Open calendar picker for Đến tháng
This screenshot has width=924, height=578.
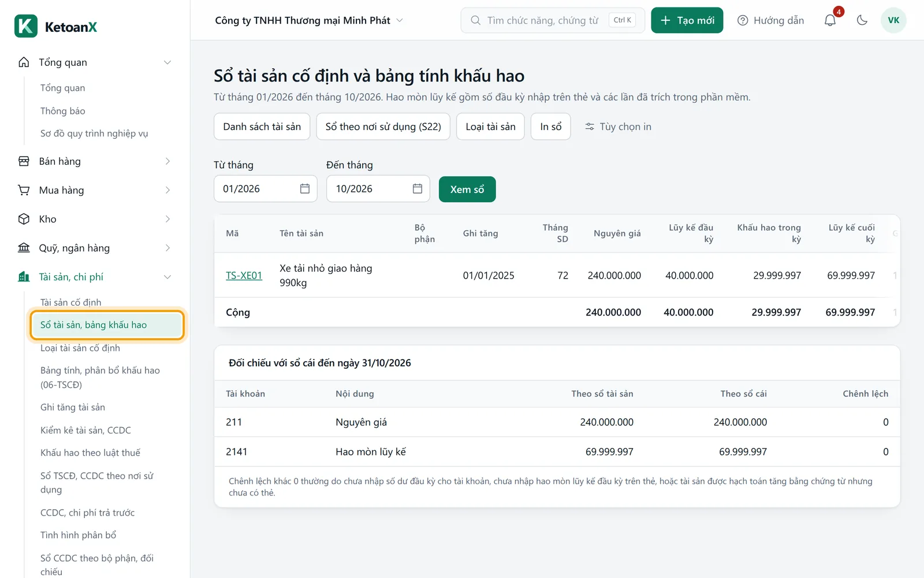(x=418, y=188)
